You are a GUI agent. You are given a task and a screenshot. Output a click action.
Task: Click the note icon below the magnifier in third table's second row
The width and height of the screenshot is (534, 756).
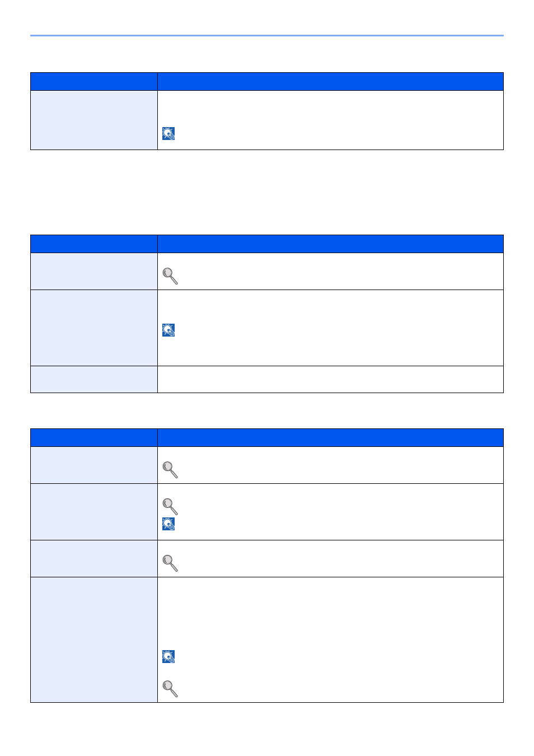[x=168, y=524]
